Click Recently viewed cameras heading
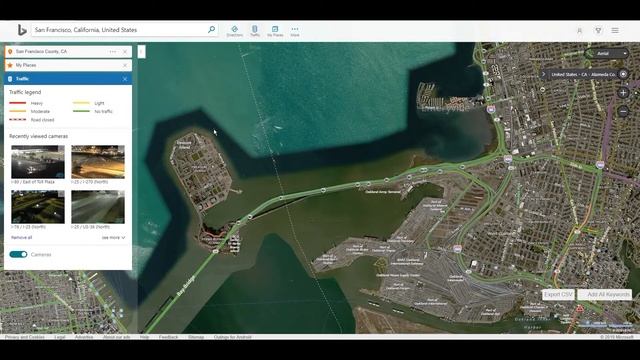Screen dimensions: 640x360 click(38, 136)
